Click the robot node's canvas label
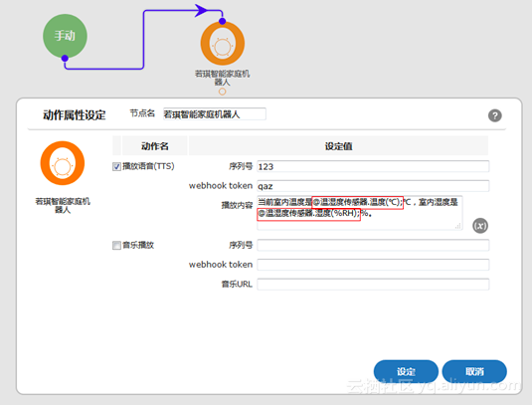532x405 pixels. 222,78
